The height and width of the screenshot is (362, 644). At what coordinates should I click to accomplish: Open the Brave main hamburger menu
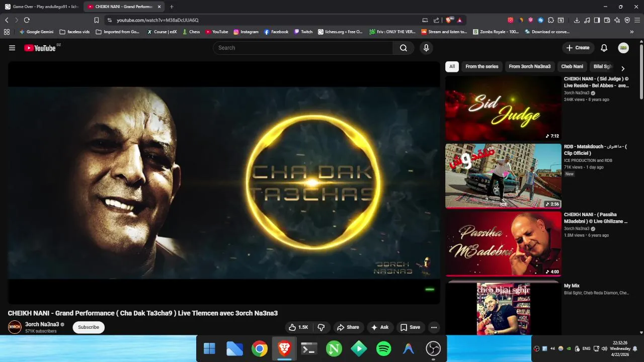click(x=637, y=20)
